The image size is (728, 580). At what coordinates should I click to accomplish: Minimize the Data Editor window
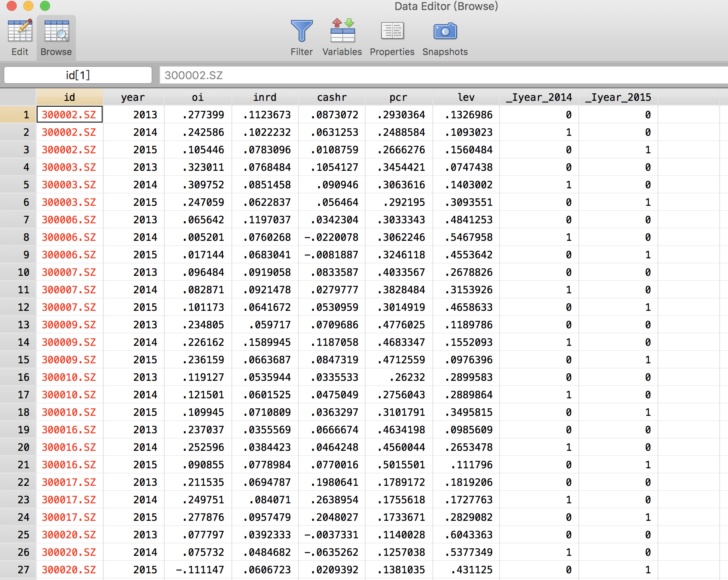28,6
